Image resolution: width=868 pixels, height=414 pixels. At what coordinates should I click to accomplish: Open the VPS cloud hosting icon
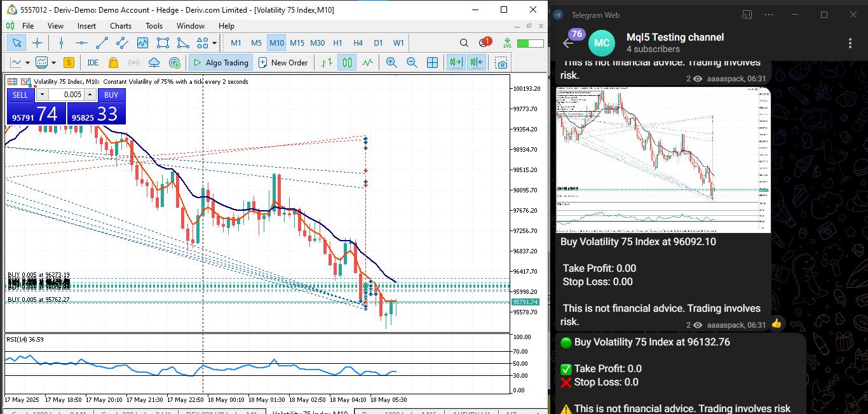(154, 63)
